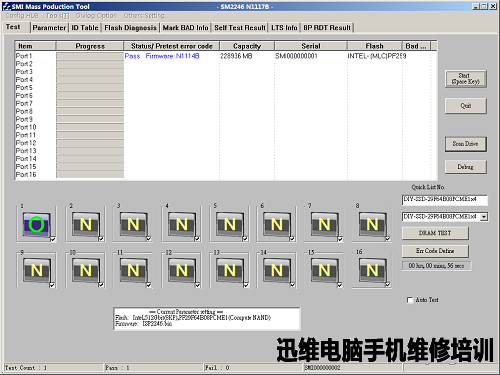
Task: Click the Status/Pretest error code column header
Action: [x=171, y=46]
